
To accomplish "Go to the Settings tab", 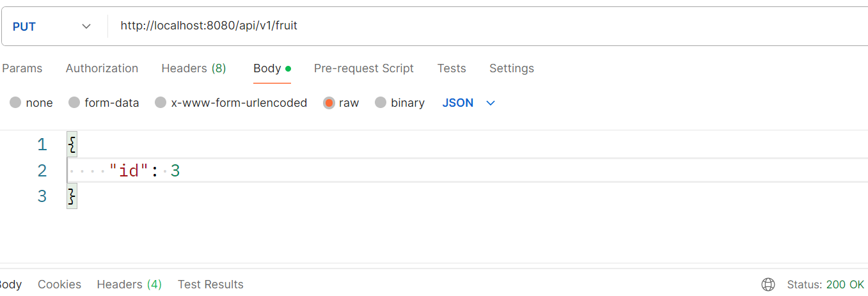I will (x=511, y=68).
